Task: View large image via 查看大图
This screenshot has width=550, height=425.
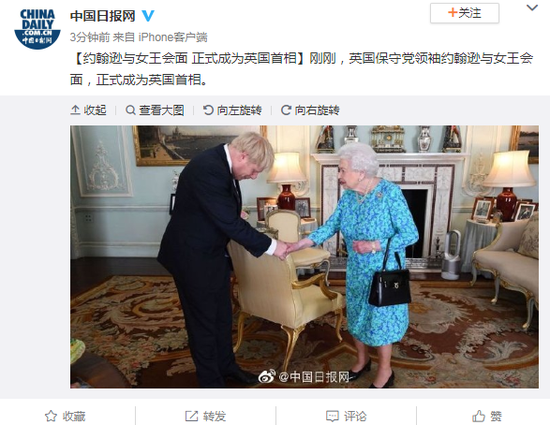Action: click(155, 110)
